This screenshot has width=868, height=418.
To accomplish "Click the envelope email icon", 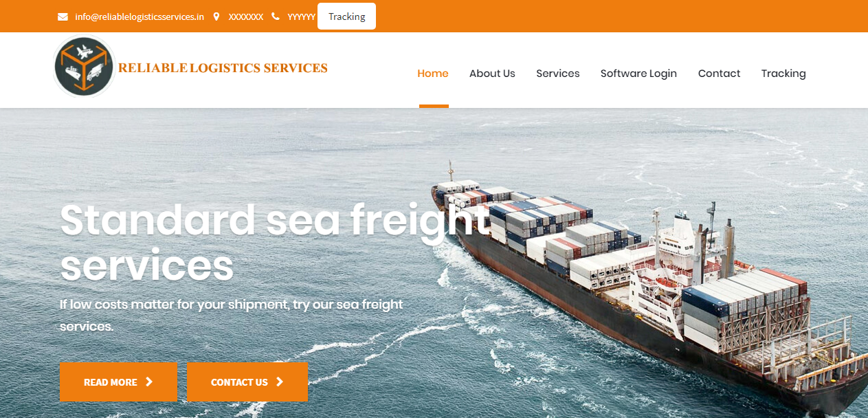I will point(63,16).
